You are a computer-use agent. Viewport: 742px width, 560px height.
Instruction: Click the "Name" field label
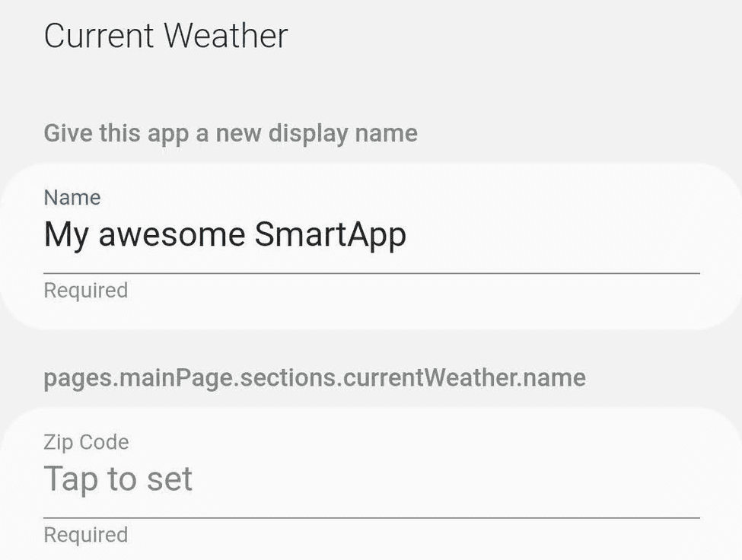coord(72,197)
